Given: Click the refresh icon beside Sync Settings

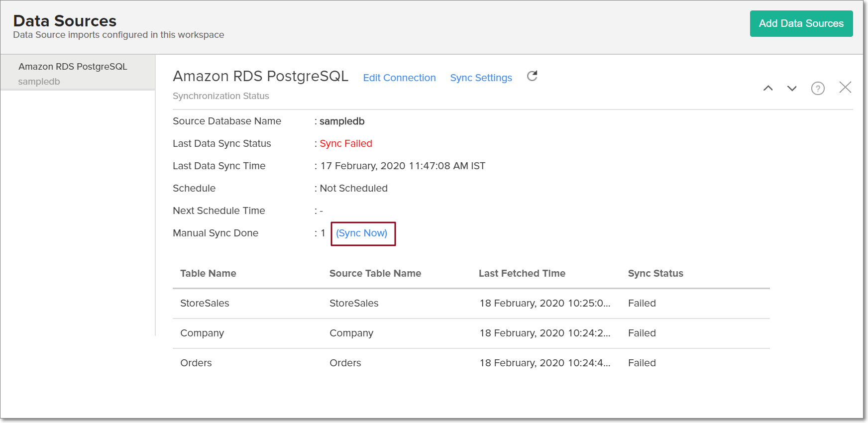Looking at the screenshot, I should (532, 76).
